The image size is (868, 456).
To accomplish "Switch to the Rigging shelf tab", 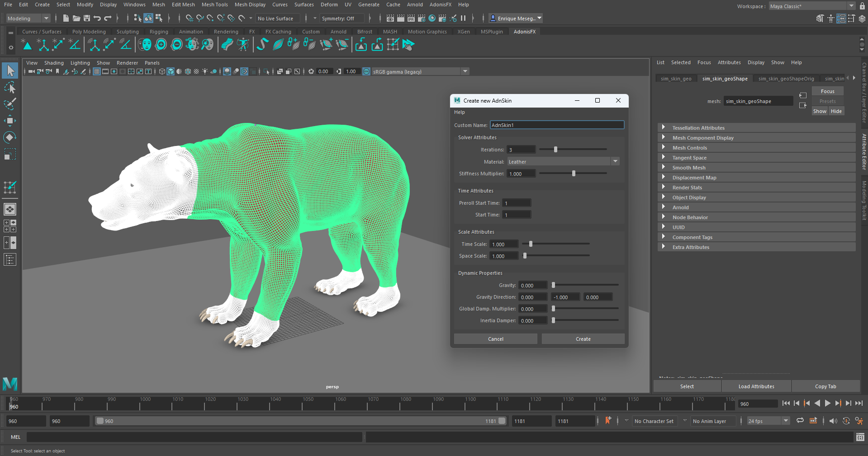I will [x=159, y=32].
